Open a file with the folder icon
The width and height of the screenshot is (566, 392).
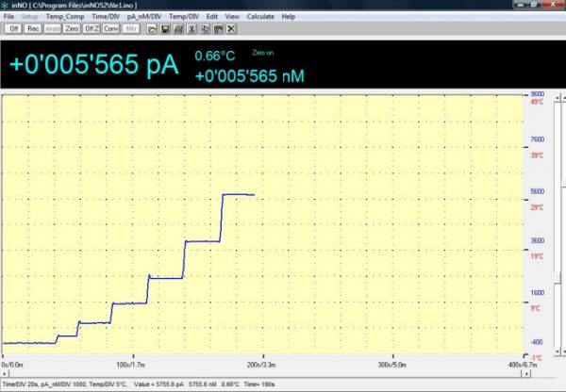pyautogui.click(x=152, y=29)
